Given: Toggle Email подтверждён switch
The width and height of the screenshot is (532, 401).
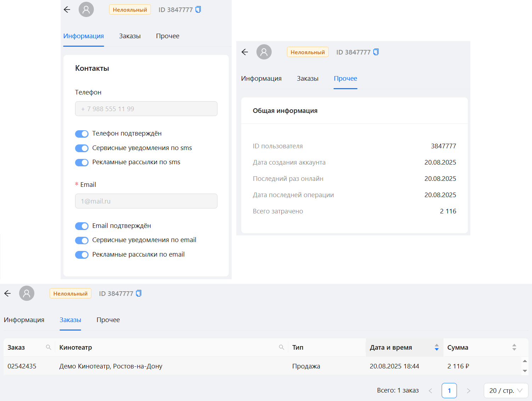Looking at the screenshot, I should [82, 226].
